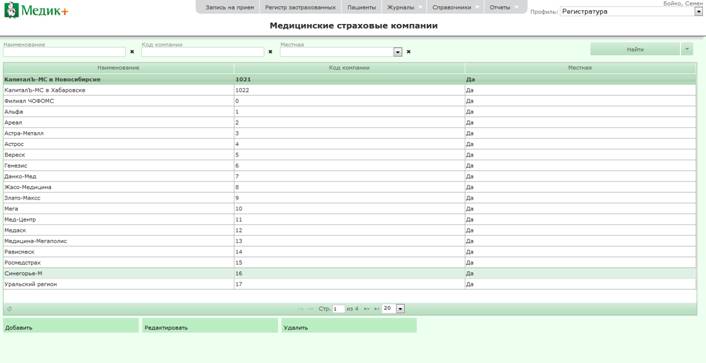Click the Редактировать button
Viewport: 706px width, 363px height.
(x=210, y=326)
